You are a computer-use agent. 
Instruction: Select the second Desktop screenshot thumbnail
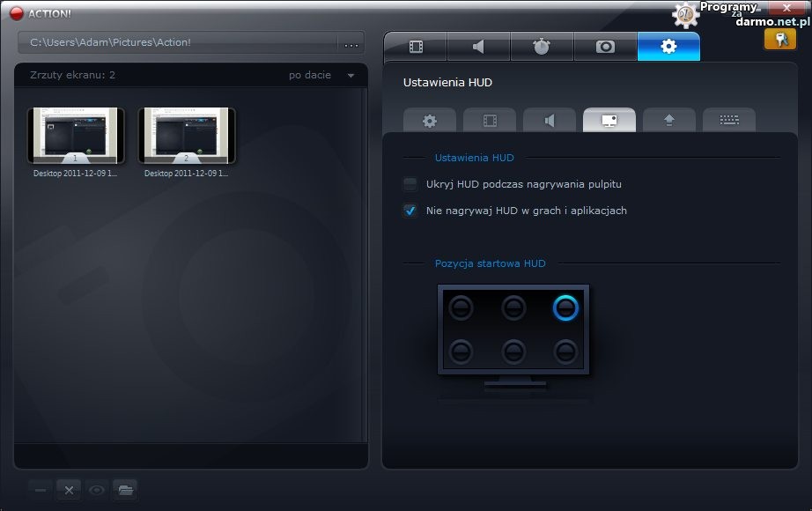187,137
